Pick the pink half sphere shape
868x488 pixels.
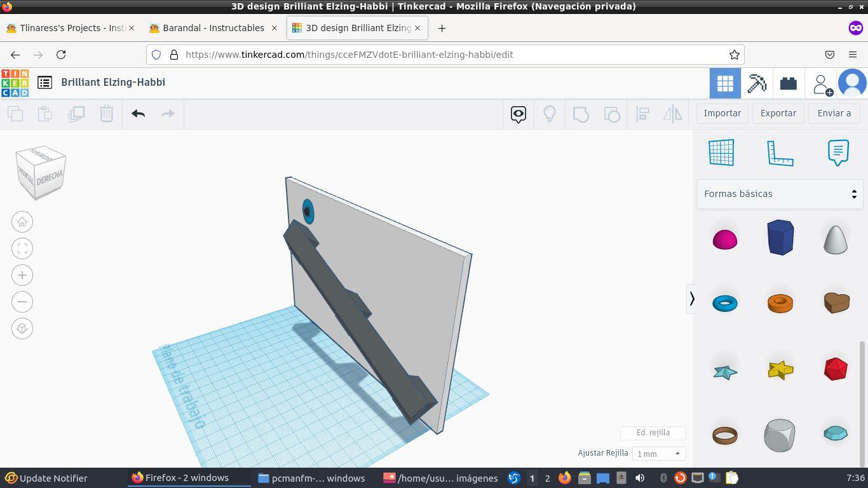725,240
